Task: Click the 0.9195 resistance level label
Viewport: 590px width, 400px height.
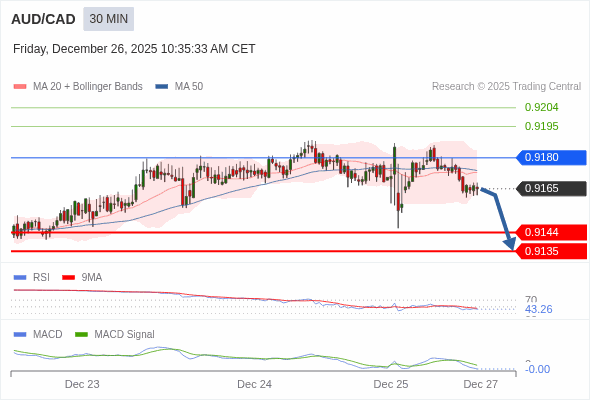Action: (x=541, y=126)
